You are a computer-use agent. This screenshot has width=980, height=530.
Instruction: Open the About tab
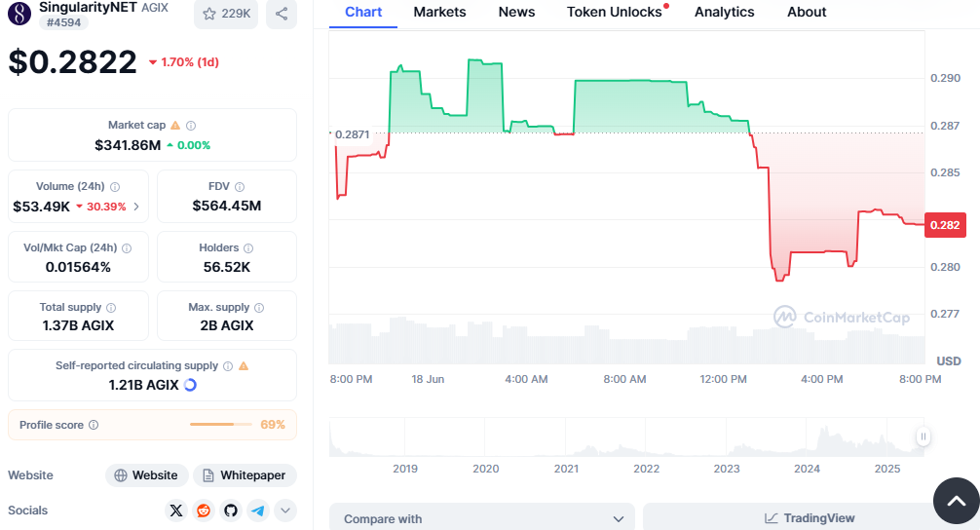point(807,12)
